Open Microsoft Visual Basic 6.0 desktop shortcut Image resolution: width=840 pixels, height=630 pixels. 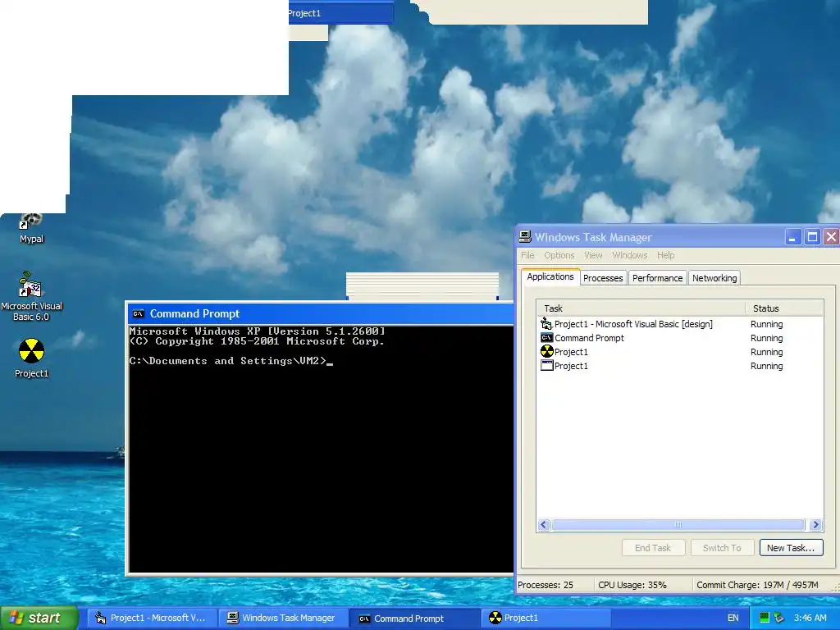(31, 295)
